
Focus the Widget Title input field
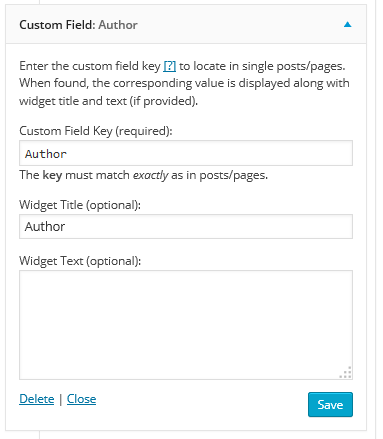pyautogui.click(x=186, y=226)
